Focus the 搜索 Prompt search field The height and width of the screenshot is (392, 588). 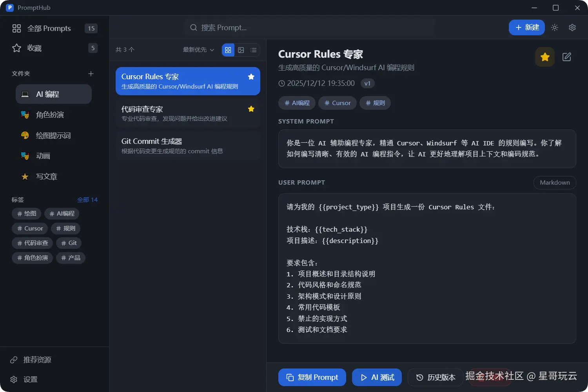point(310,27)
